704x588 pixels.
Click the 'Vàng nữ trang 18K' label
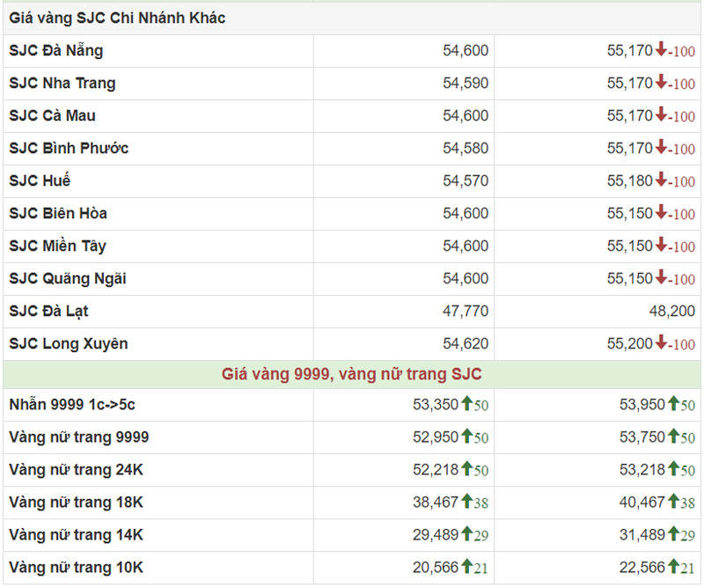[77, 503]
